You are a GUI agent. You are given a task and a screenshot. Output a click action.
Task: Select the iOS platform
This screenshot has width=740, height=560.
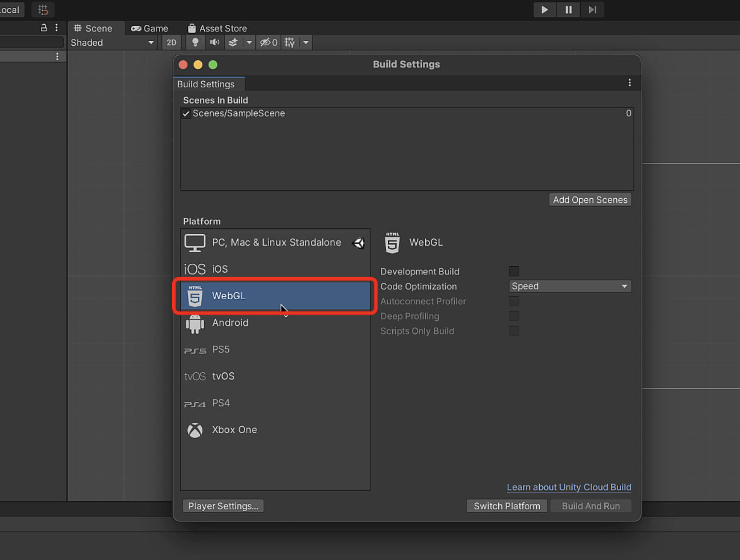tap(275, 269)
